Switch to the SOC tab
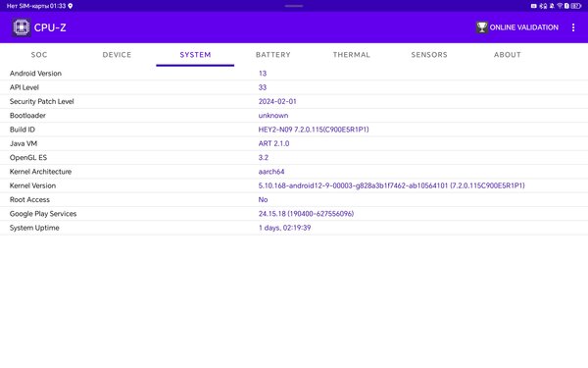 39,55
